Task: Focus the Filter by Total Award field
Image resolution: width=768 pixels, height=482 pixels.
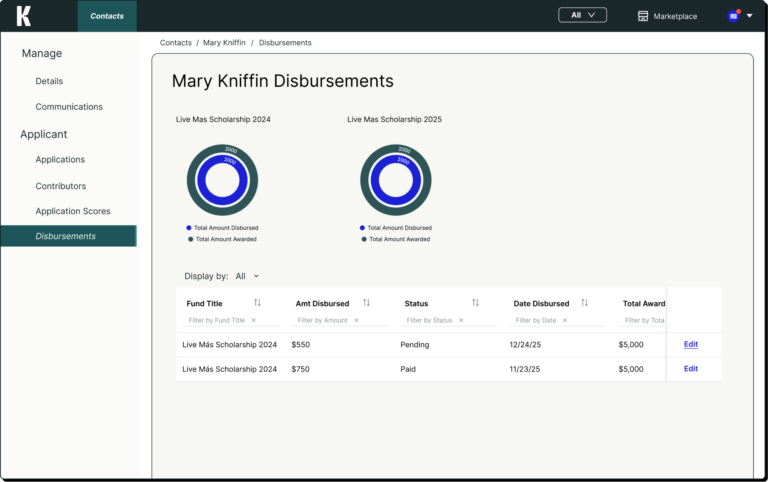Action: [x=644, y=320]
